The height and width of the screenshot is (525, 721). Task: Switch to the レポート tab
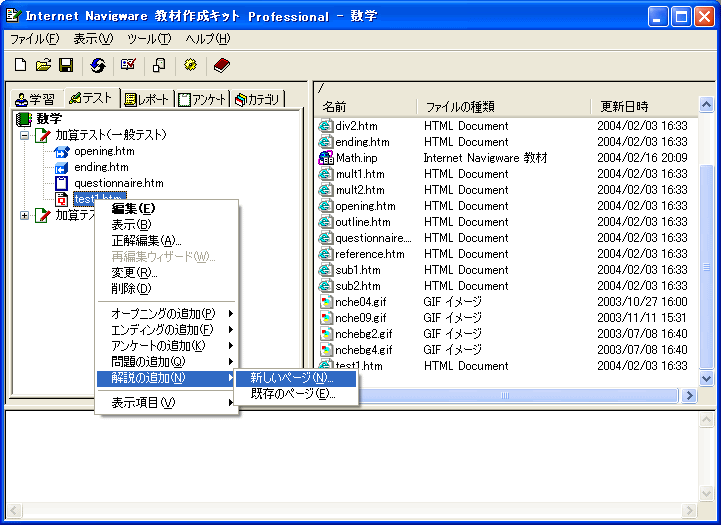148,99
